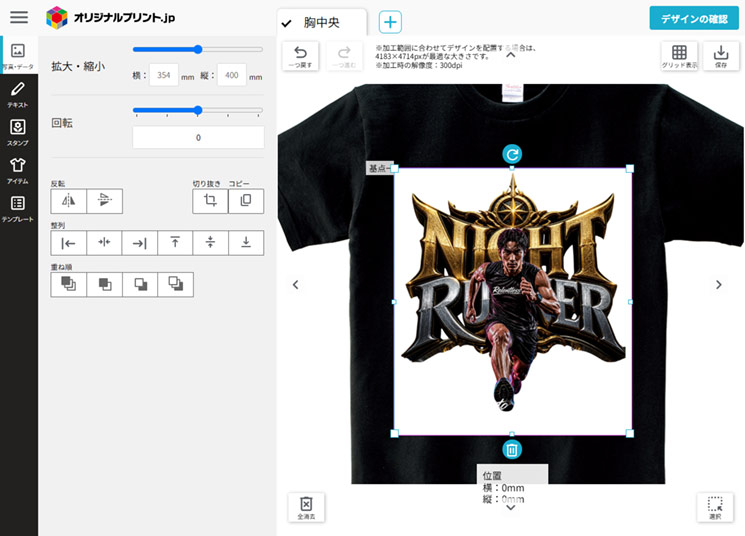Click the 縦 height input field
Image resolution: width=745 pixels, height=536 pixels.
[x=231, y=75]
